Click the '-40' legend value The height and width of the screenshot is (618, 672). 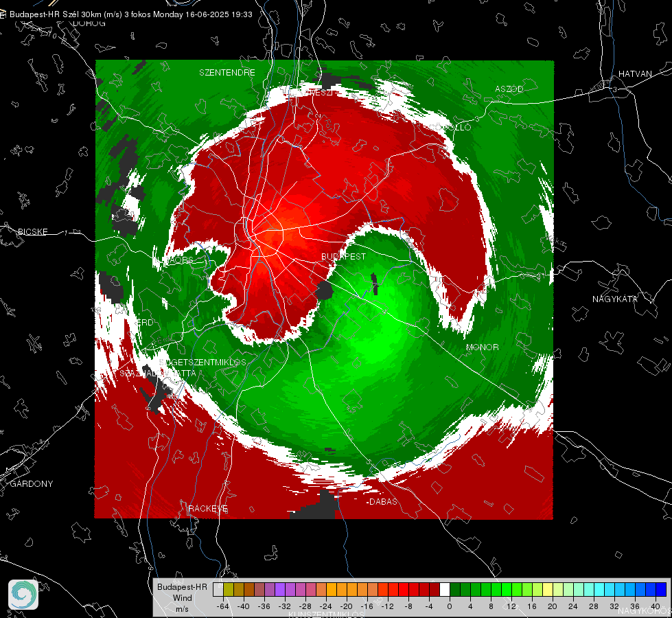click(x=244, y=606)
